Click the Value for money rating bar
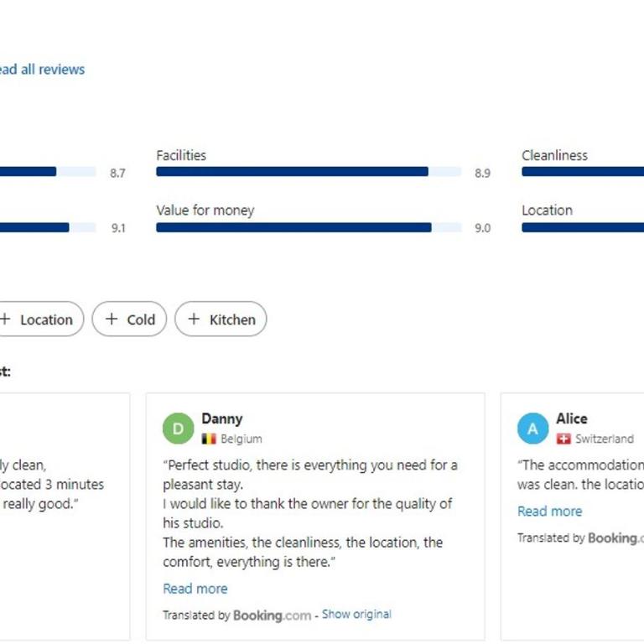Viewport: 644px width, 644px height. [x=309, y=227]
